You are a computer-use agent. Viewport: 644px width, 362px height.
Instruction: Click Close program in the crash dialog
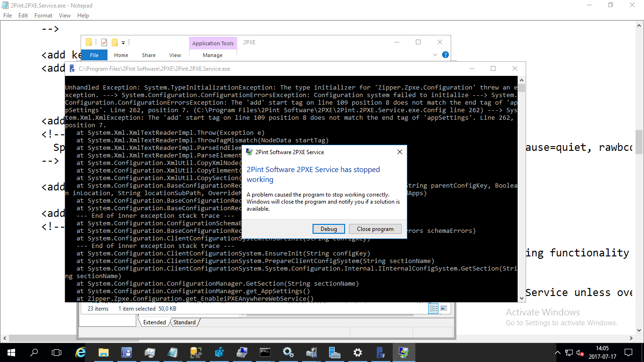point(375,229)
